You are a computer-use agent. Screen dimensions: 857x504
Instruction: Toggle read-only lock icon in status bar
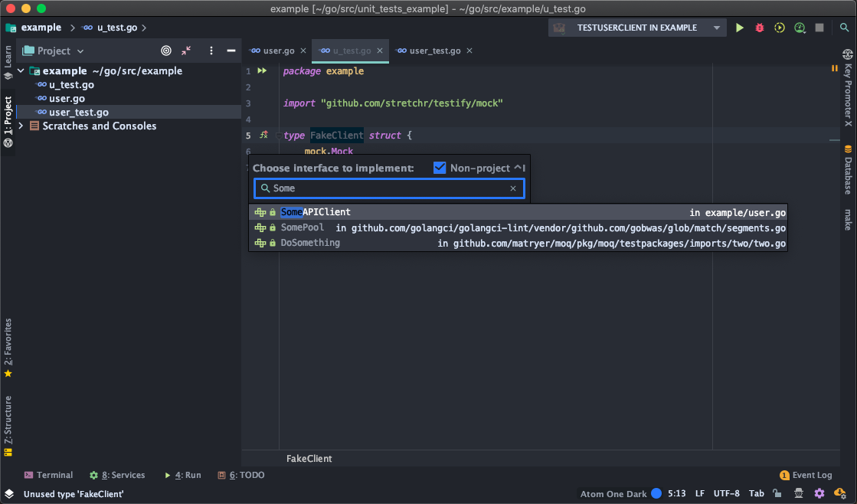777,494
